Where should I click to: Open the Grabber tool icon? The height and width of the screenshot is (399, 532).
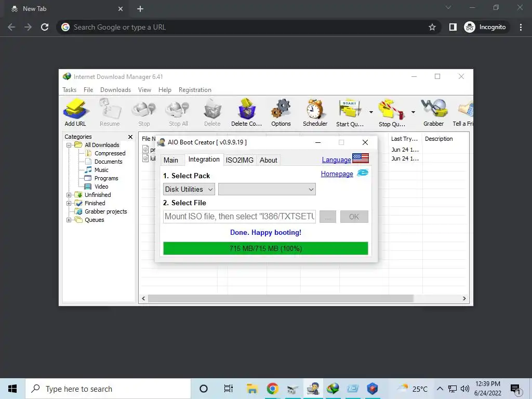[x=434, y=113]
